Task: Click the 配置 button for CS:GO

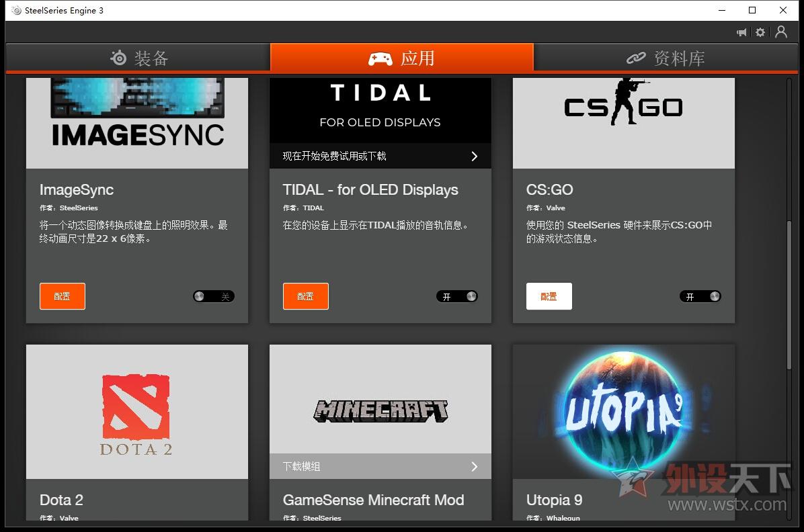Action: pyautogui.click(x=549, y=296)
